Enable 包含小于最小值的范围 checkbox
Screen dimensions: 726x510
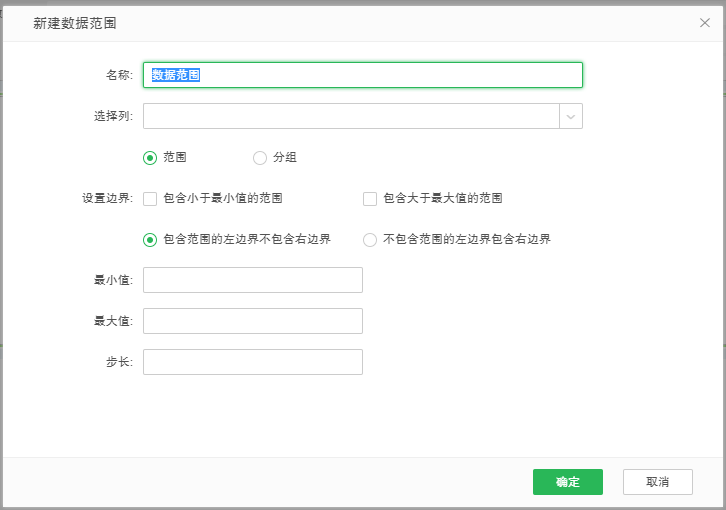pos(150,198)
